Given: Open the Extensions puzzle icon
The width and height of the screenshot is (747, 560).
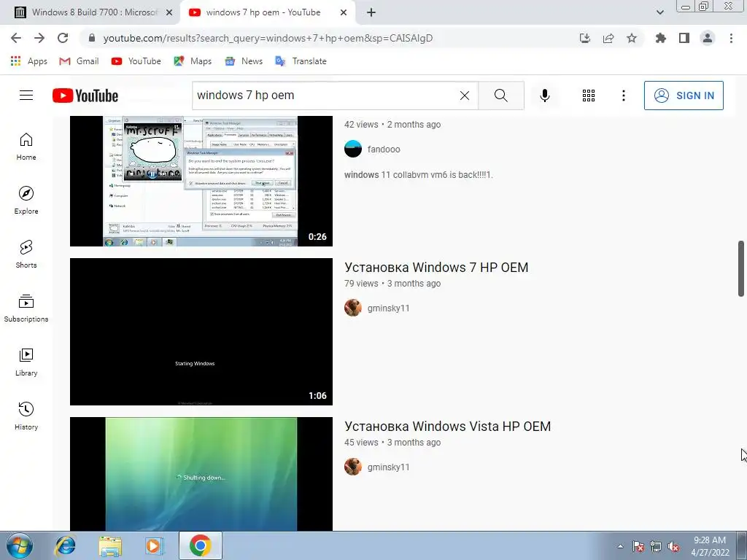Looking at the screenshot, I should (x=661, y=38).
